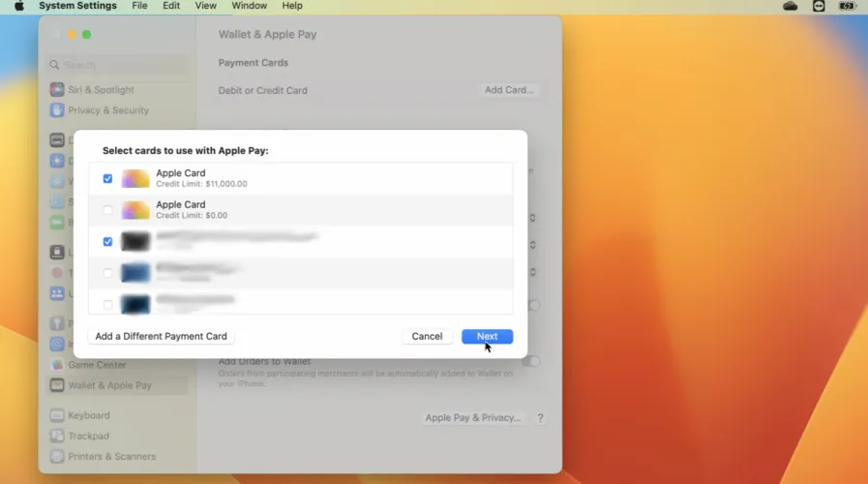Open the File menu
This screenshot has height=484, width=868.
coord(139,6)
